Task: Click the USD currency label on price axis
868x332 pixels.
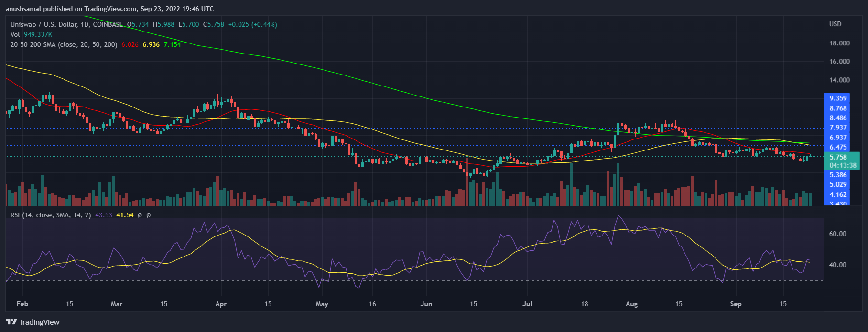Action: [835, 24]
